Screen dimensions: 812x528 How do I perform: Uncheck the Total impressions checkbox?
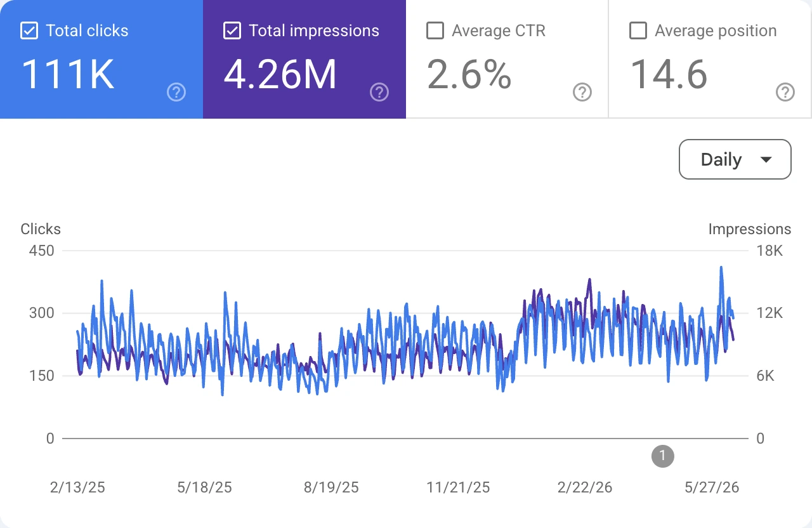(232, 30)
